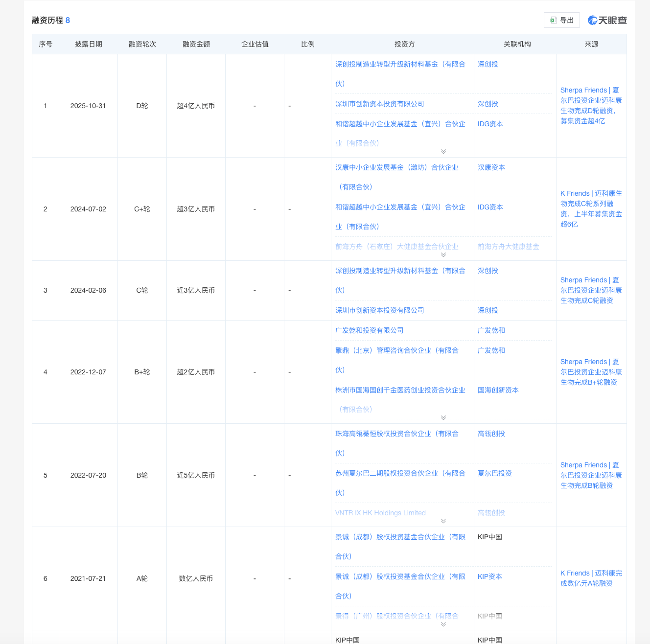Expand the B+轮 row investor list

(x=443, y=418)
